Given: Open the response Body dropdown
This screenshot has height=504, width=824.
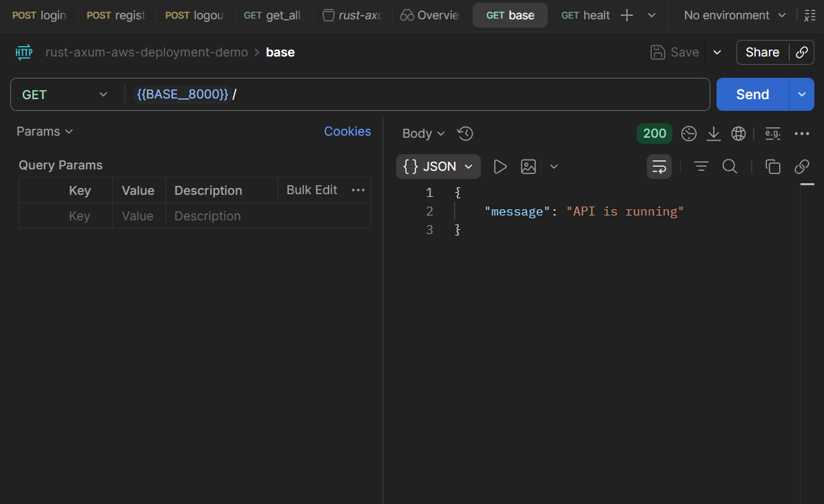Looking at the screenshot, I should tap(424, 134).
